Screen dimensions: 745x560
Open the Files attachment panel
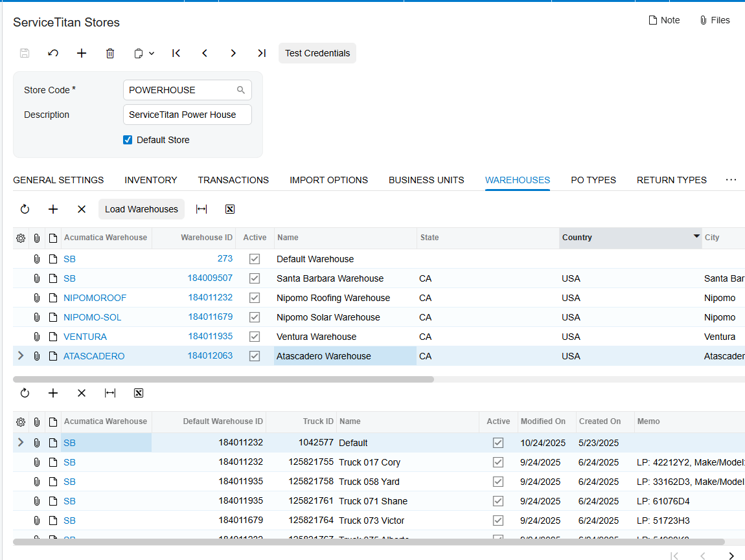[x=715, y=21]
